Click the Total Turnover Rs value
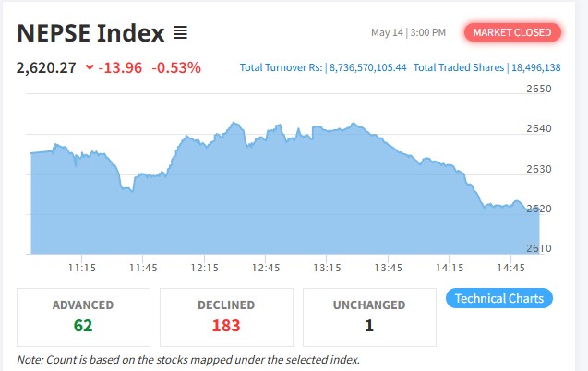 (x=368, y=67)
